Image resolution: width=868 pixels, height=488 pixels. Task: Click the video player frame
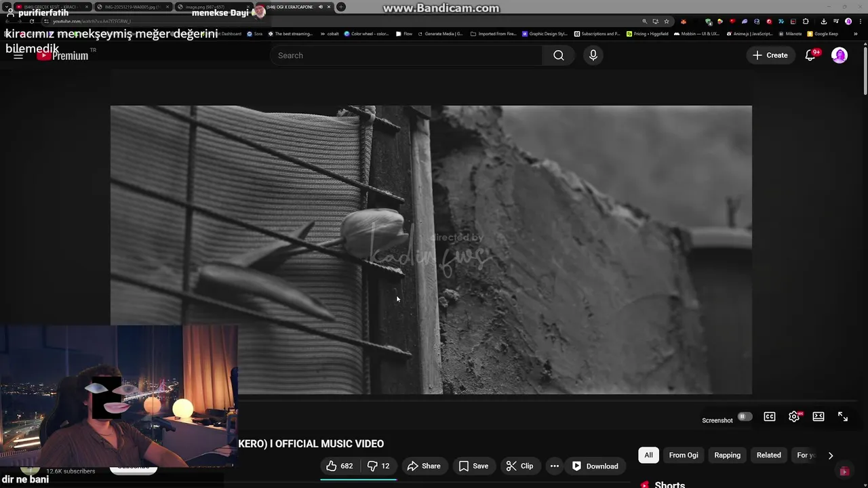(x=431, y=249)
